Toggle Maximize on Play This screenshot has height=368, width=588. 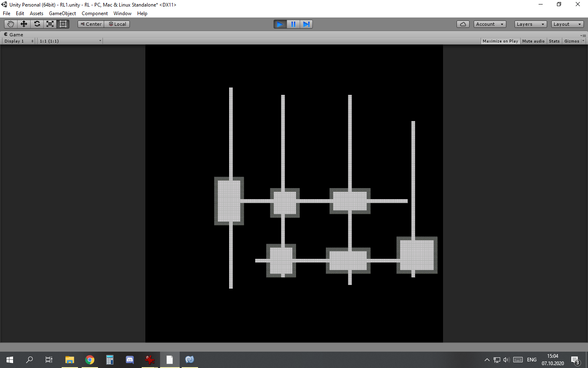[x=500, y=41]
